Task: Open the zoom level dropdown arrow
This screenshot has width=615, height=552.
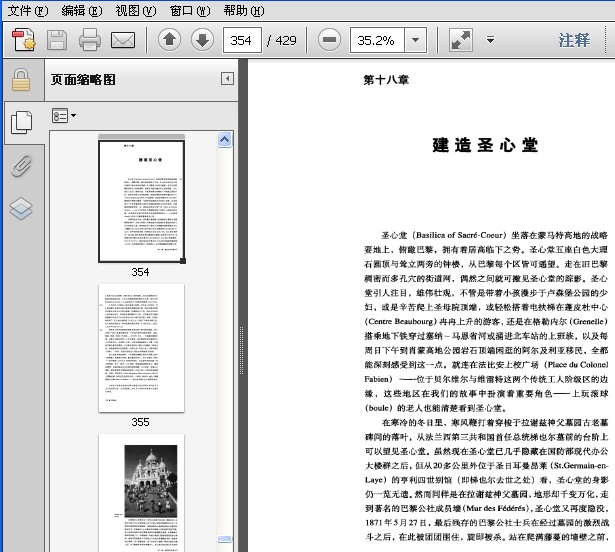Action: [x=415, y=40]
